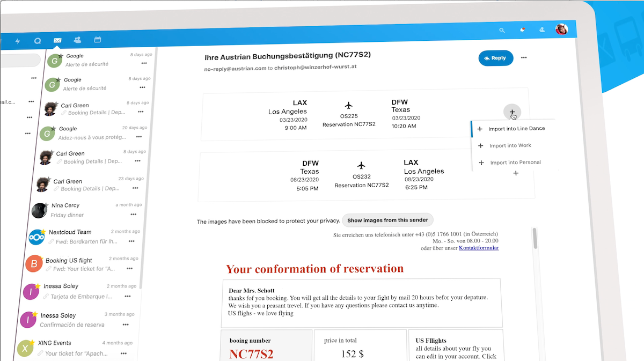
Task: Toggle favorite star on Inessa Soley 3 months ago
Action: (35, 314)
